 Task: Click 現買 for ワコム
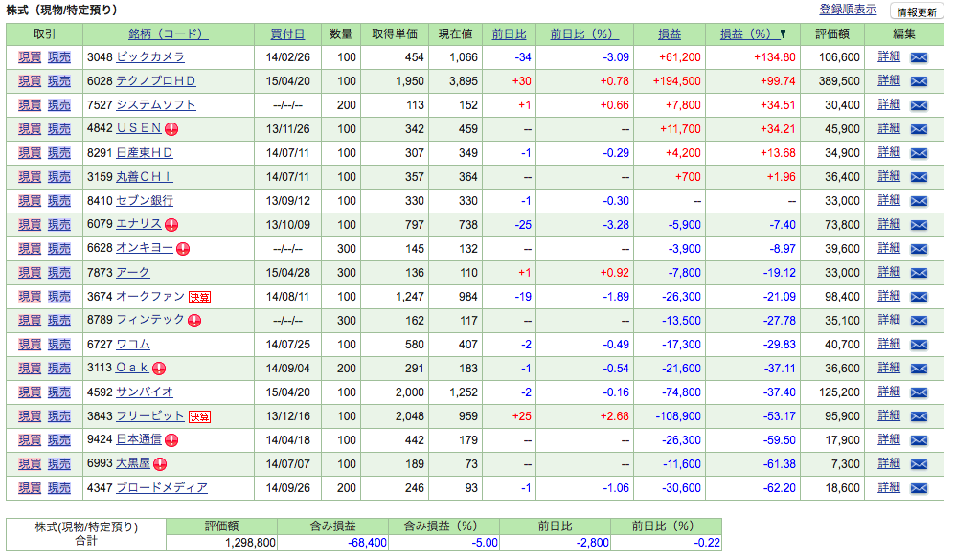[30, 344]
